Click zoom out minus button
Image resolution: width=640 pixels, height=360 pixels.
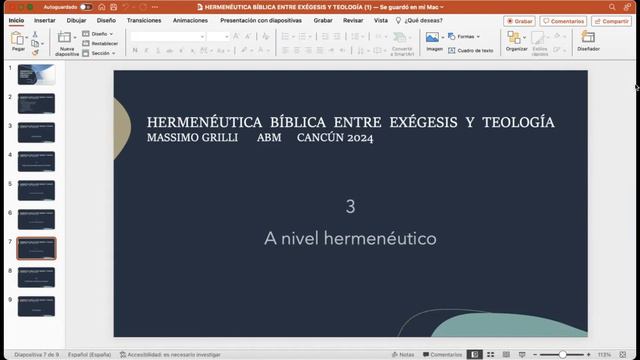(x=535, y=355)
